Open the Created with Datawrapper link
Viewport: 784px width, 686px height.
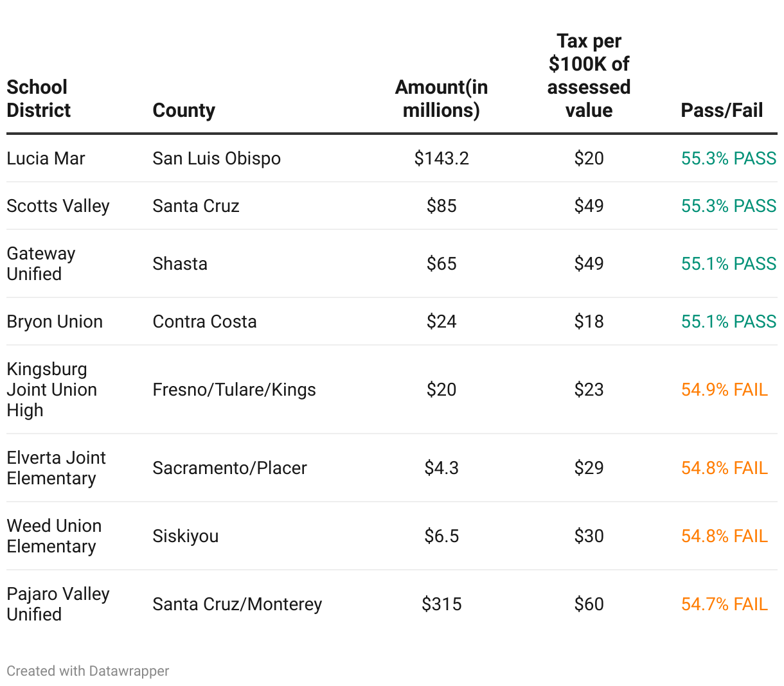[x=88, y=671]
